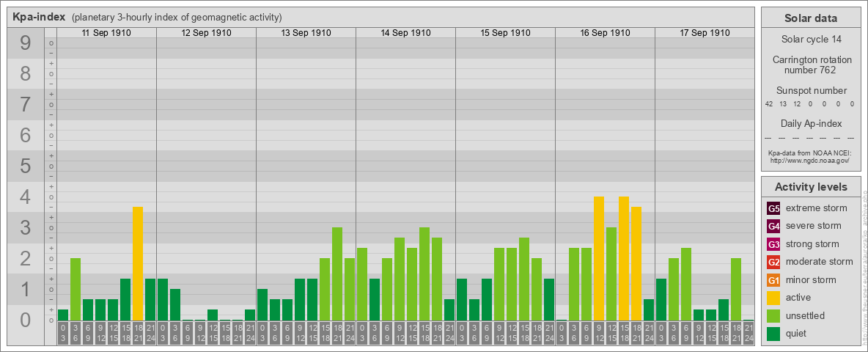Viewport: 868px width, 352px height.
Task: Click the 18-21 hour bar on 17 Sep
Action: tap(736, 290)
